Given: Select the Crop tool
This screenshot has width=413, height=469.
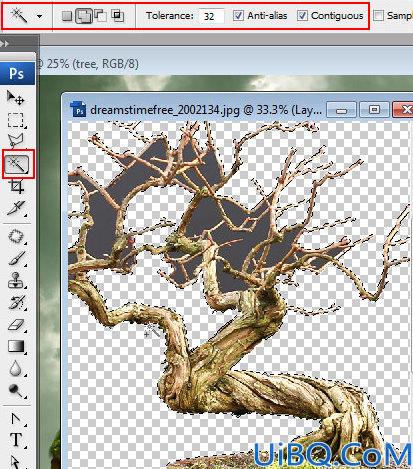Looking at the screenshot, I should click(17, 186).
